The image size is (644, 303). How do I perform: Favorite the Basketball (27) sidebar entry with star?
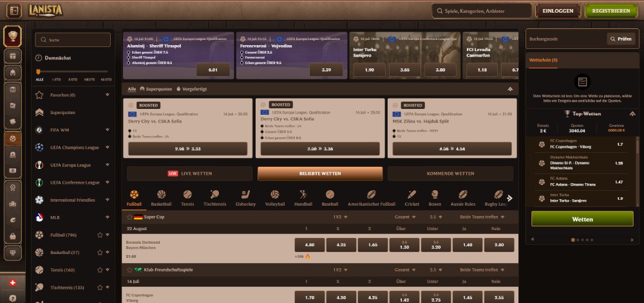[100, 253]
